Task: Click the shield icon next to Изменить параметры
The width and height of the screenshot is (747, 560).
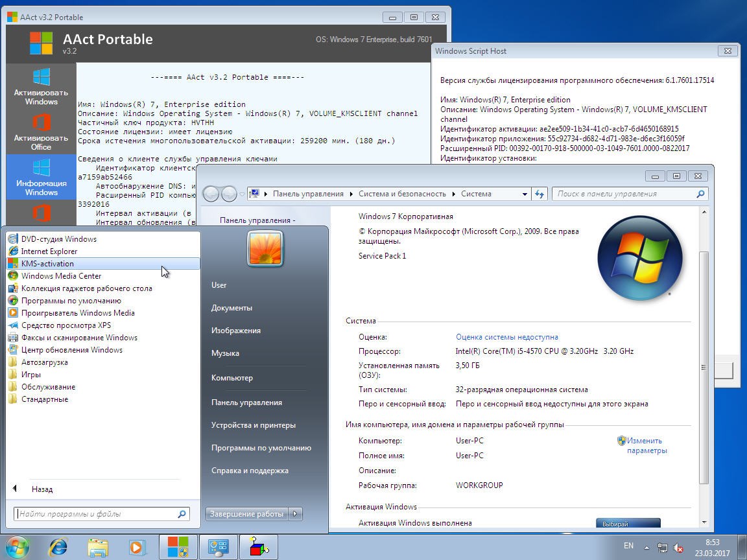Action: tap(621, 441)
